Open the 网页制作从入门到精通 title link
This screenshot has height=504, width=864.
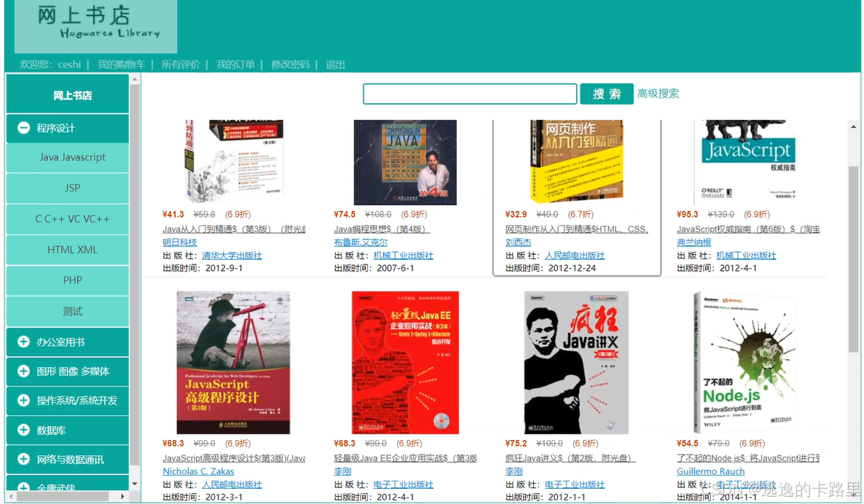point(577,229)
